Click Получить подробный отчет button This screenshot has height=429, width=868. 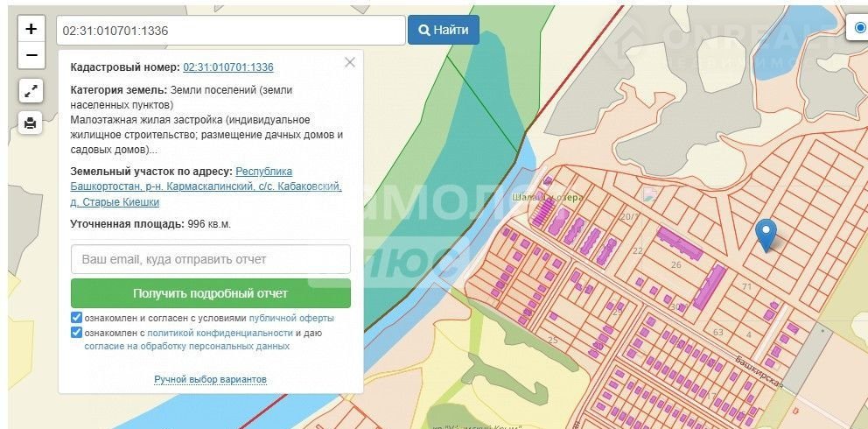point(210,293)
